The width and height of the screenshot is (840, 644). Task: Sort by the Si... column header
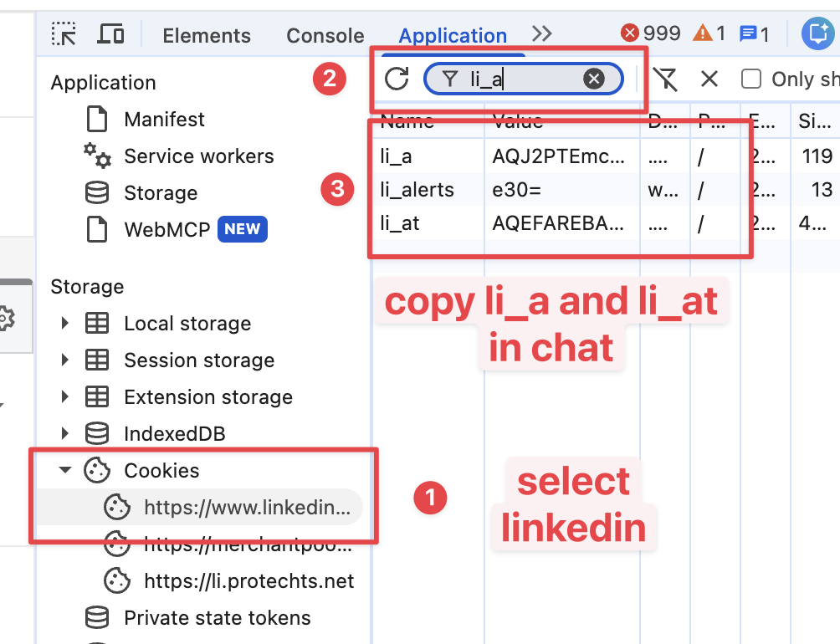tap(815, 122)
